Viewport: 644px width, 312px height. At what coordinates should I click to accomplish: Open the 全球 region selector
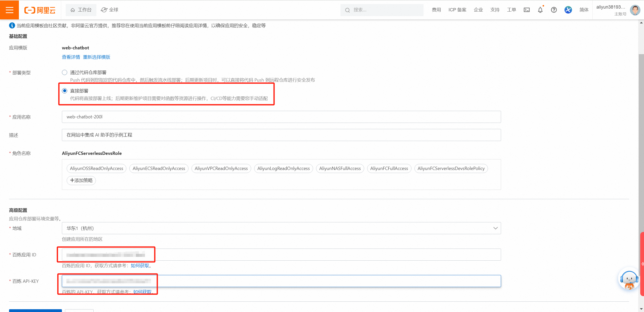110,10
